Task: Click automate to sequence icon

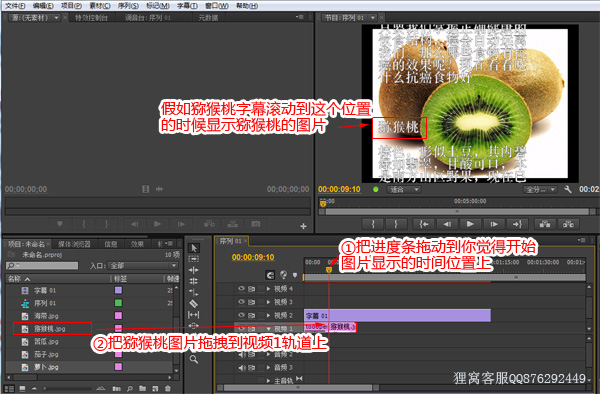Action: [117, 389]
